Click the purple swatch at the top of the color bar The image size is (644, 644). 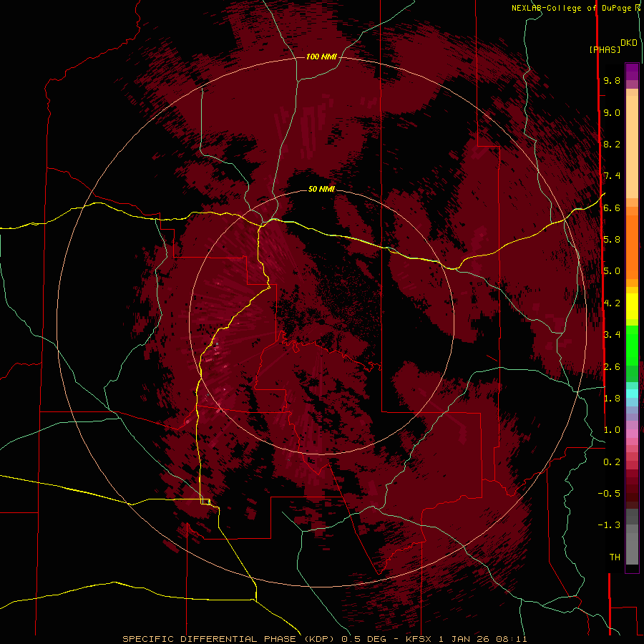(x=632, y=72)
